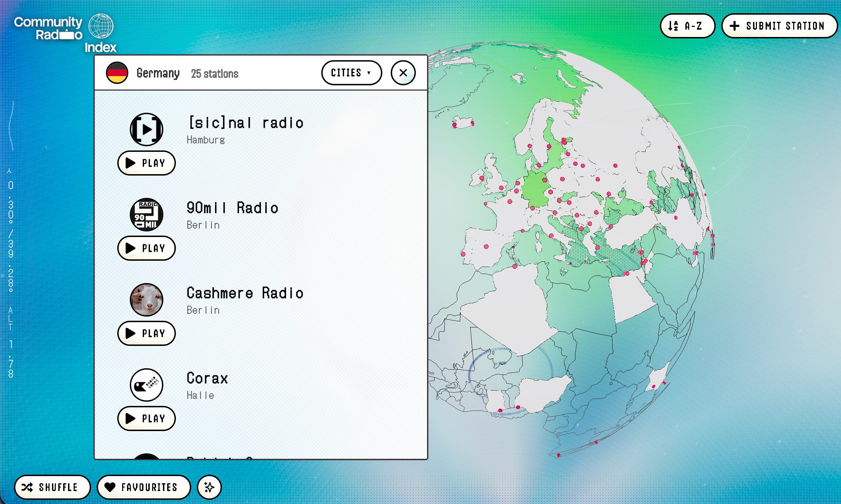Open the 90mil Radio title
The image size is (841, 504).
(x=232, y=208)
